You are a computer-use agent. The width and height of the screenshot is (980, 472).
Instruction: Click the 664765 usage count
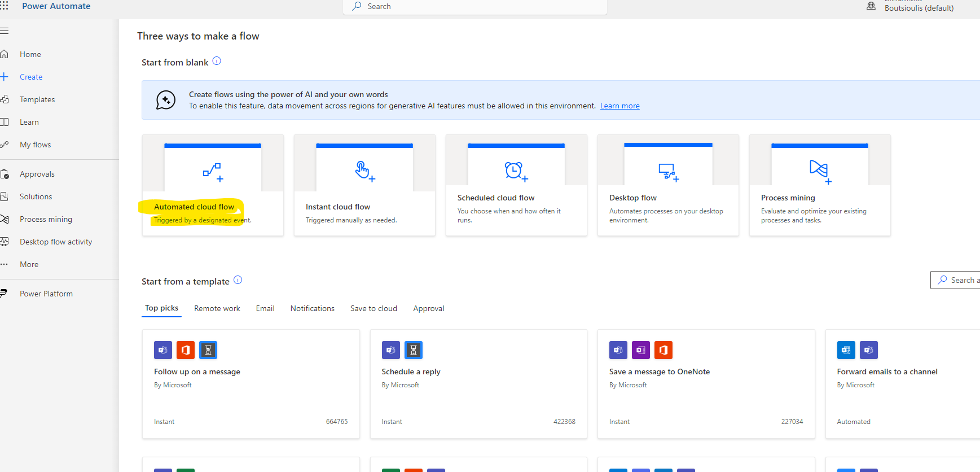[x=337, y=422]
